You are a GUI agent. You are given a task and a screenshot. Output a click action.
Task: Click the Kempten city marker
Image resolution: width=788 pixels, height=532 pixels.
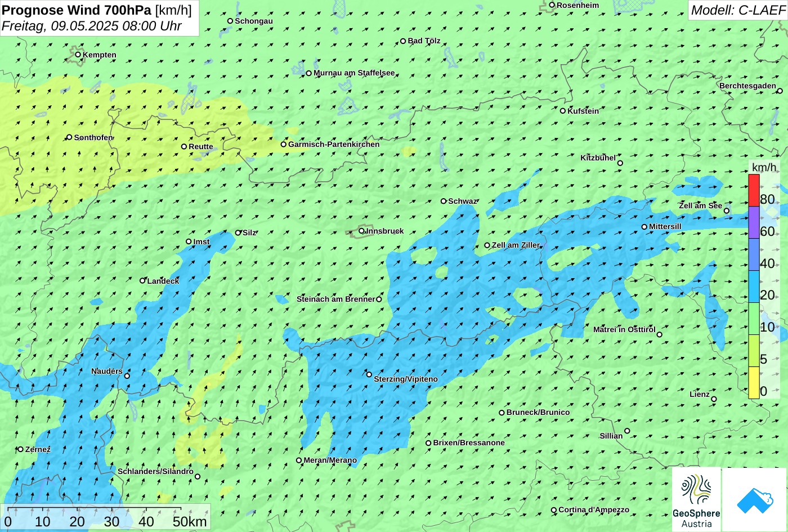click(78, 55)
